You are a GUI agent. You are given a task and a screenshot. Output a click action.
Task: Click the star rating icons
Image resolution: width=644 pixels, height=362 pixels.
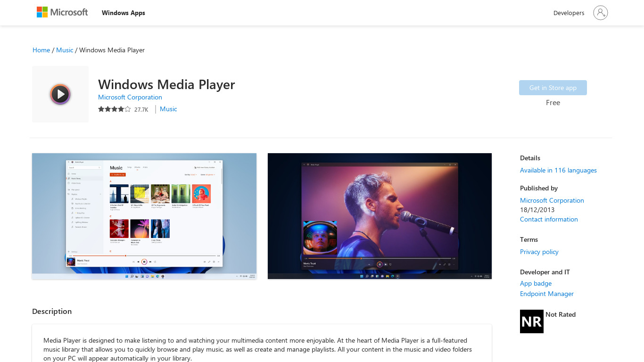tap(115, 109)
